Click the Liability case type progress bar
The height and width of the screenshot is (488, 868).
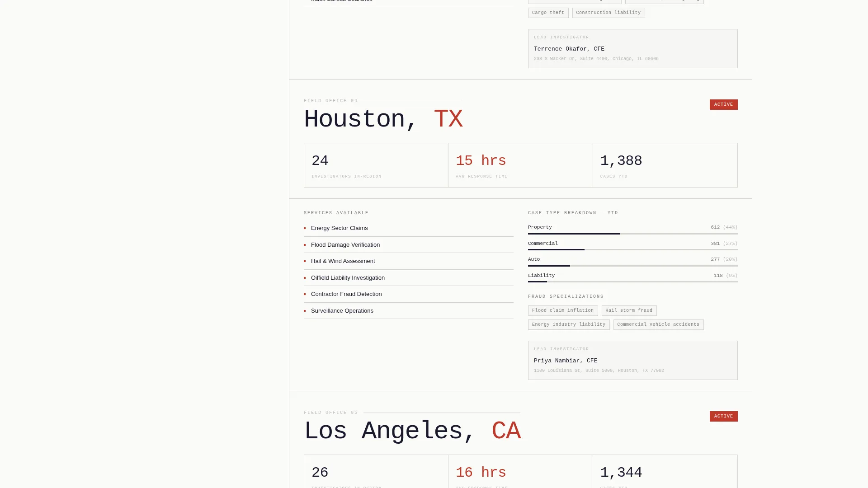[633, 282]
